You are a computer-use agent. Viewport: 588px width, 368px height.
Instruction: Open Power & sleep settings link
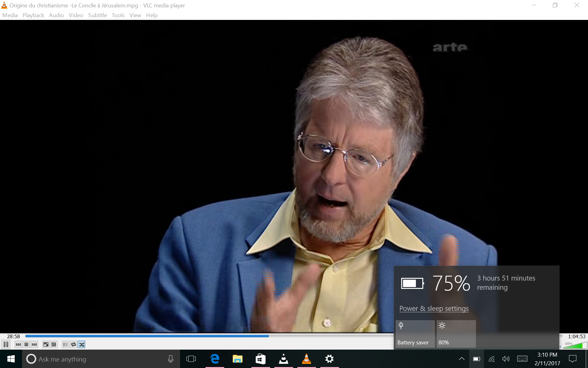434,309
